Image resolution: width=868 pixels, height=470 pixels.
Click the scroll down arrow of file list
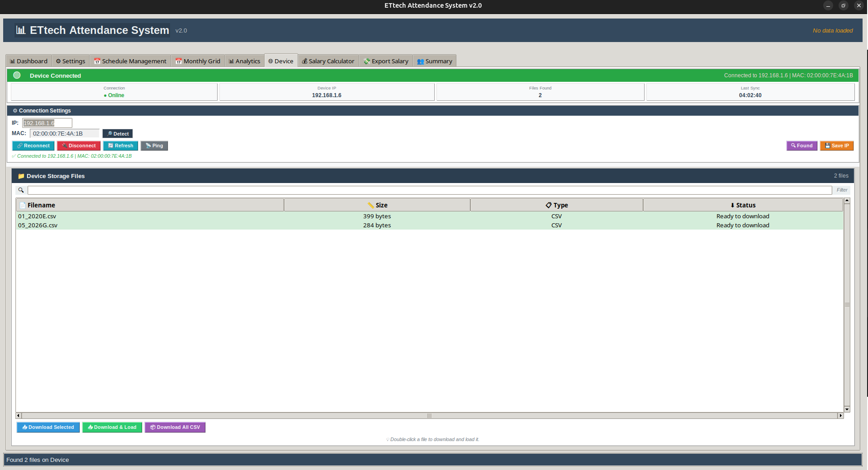tap(847, 409)
